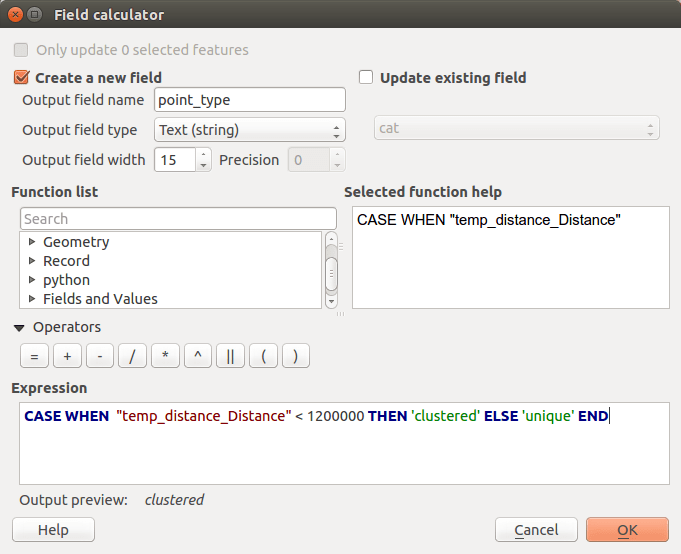This screenshot has height=554, width=681.
Task: Insert a closing parenthesis
Action: 296,356
